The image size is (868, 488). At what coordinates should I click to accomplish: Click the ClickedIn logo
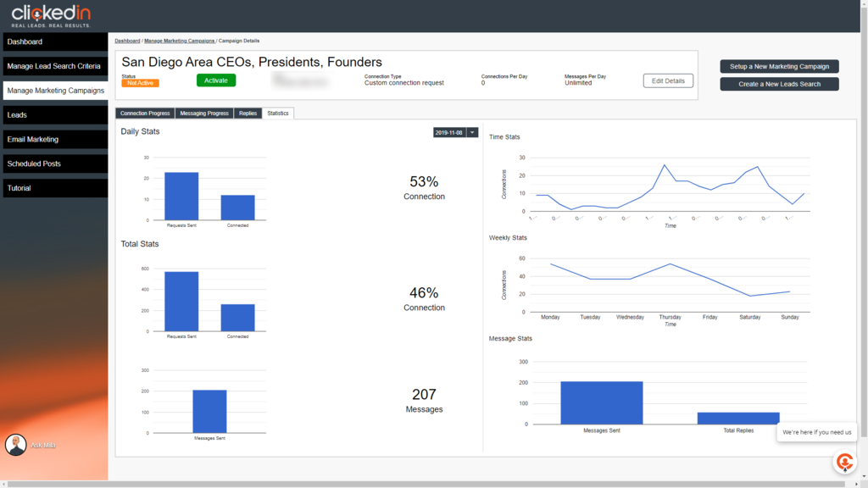click(51, 15)
